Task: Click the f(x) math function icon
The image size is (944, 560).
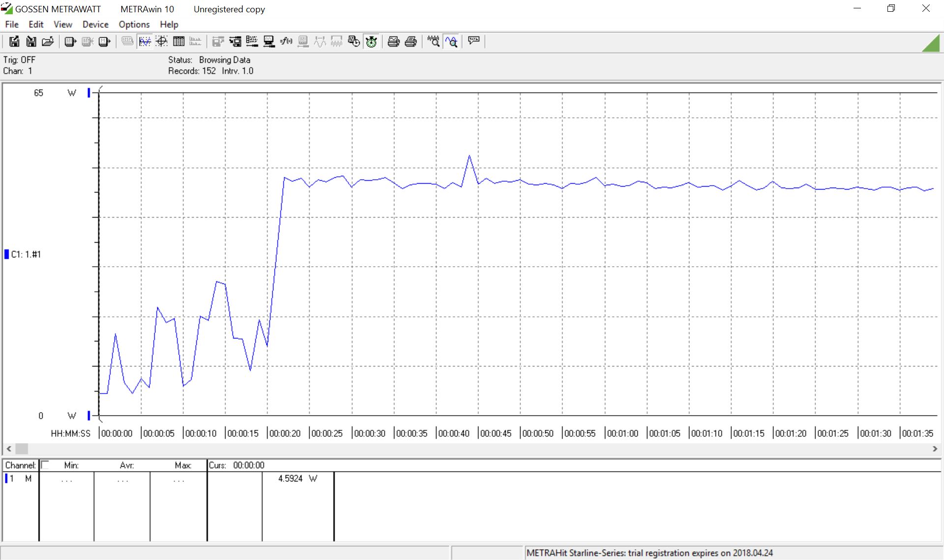Action: pos(286,42)
